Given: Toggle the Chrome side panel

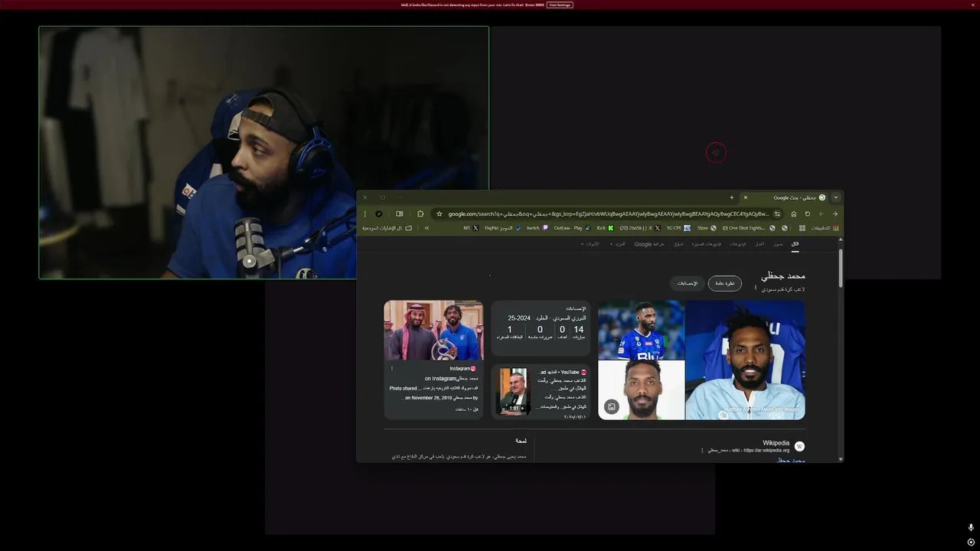Looking at the screenshot, I should [400, 214].
